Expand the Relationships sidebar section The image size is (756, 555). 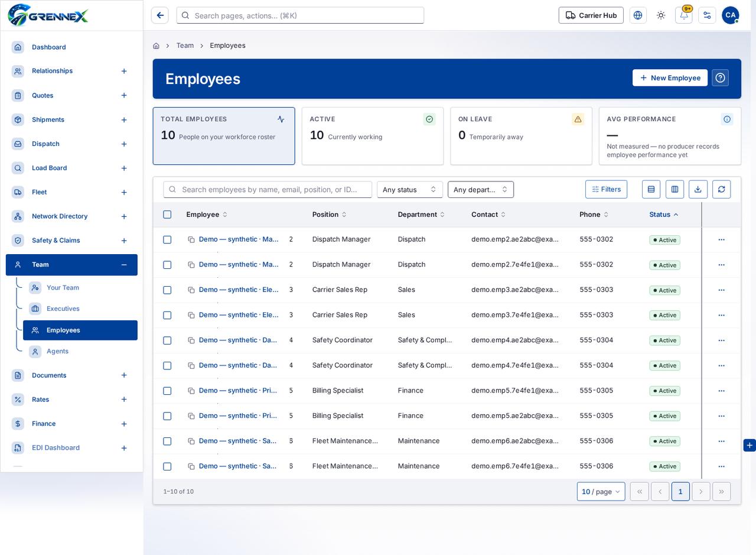tap(124, 71)
